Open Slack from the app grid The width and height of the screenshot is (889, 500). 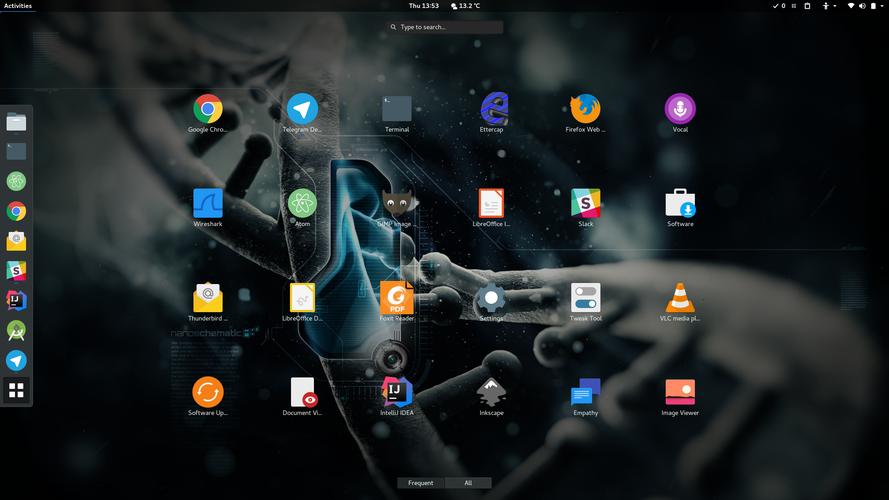585,207
